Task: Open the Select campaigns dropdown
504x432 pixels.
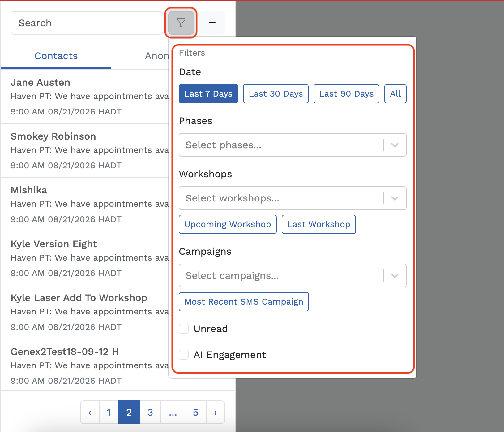Action: tap(293, 275)
